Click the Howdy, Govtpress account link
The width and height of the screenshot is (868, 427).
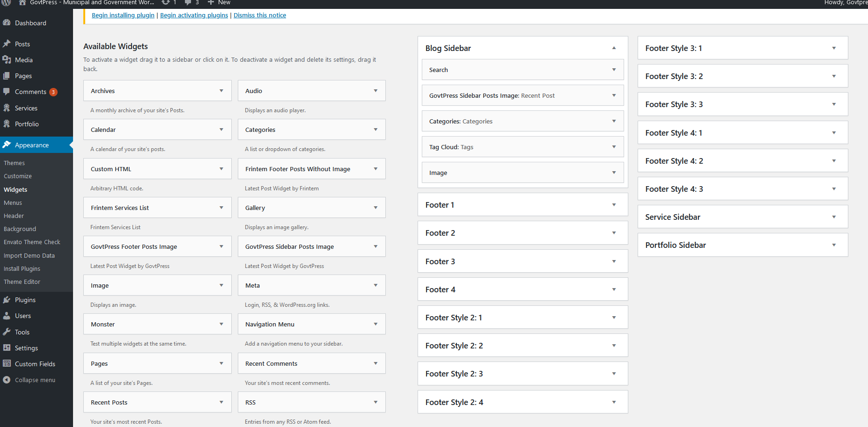pos(846,2)
